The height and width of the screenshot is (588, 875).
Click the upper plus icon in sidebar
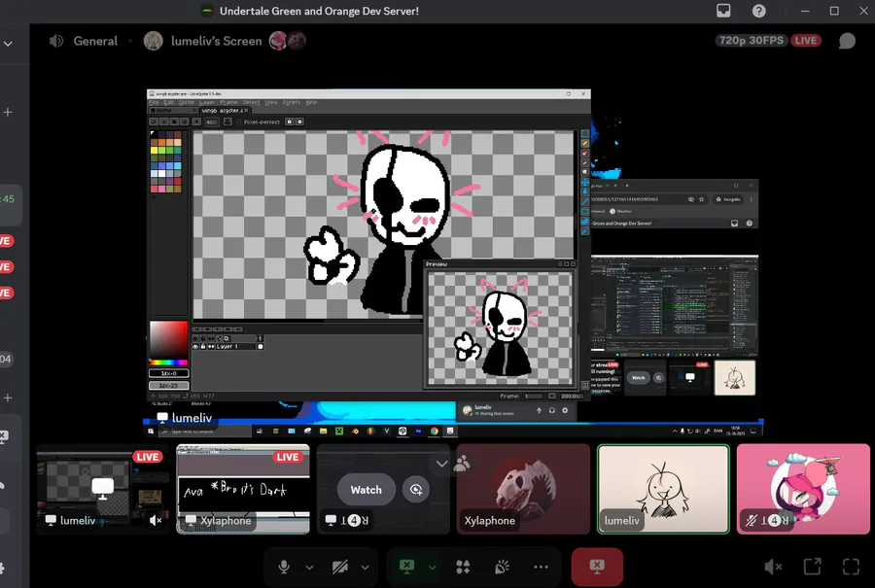click(x=8, y=112)
